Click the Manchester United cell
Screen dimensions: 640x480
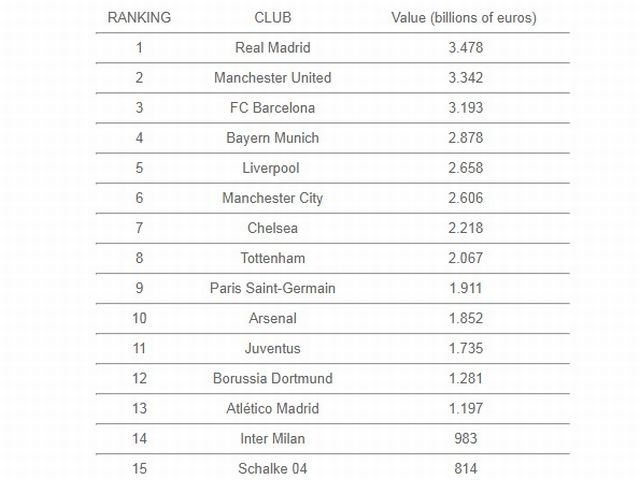[x=273, y=78]
